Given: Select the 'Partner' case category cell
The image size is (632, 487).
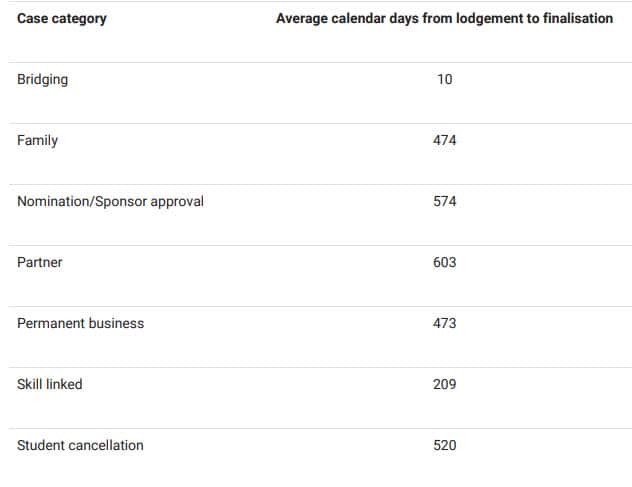Looking at the screenshot, I should pos(40,262).
